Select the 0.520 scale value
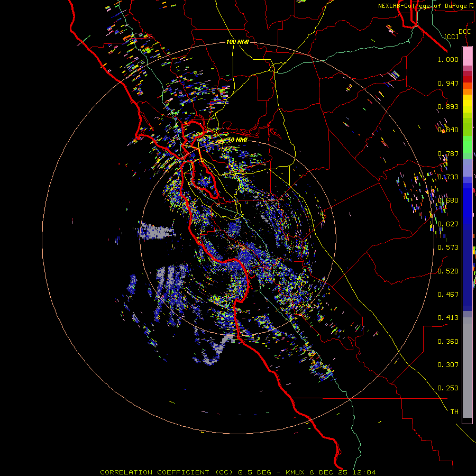 [x=448, y=271]
